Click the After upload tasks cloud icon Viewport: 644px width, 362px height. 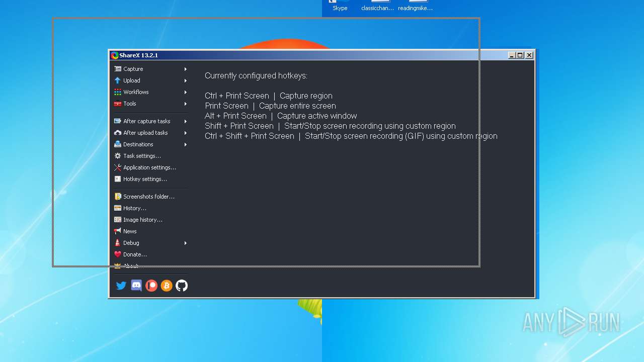click(x=118, y=133)
